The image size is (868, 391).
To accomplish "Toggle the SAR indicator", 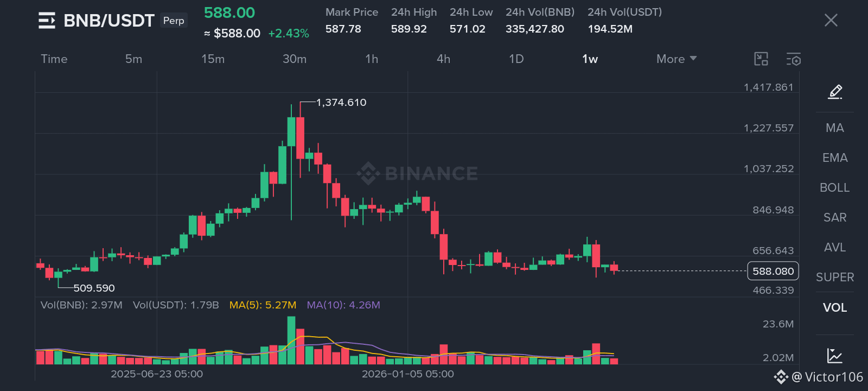I will click(x=834, y=217).
